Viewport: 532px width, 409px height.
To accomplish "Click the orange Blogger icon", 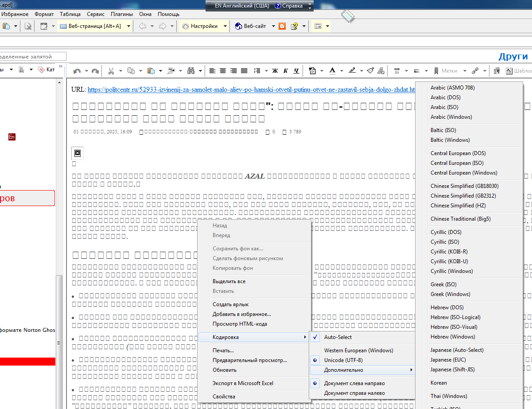I will tap(282, 26).
